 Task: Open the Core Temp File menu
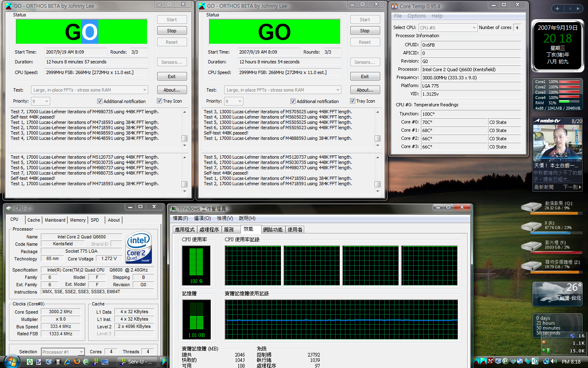[x=398, y=16]
